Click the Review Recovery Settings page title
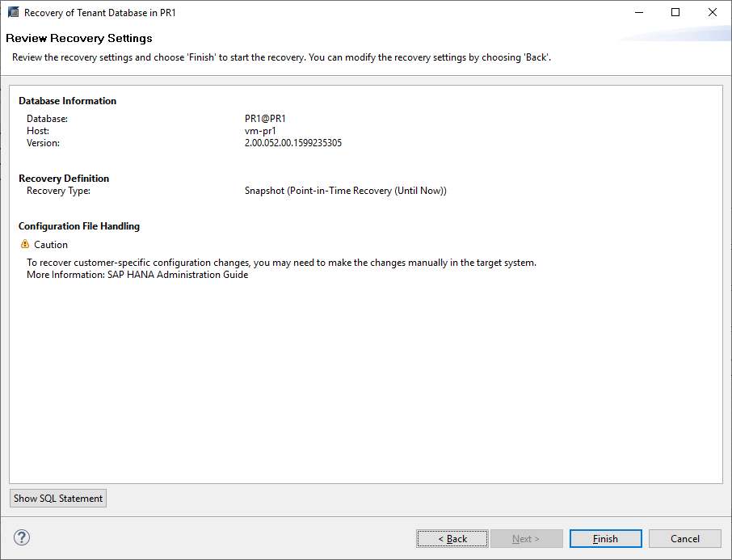 coord(79,38)
